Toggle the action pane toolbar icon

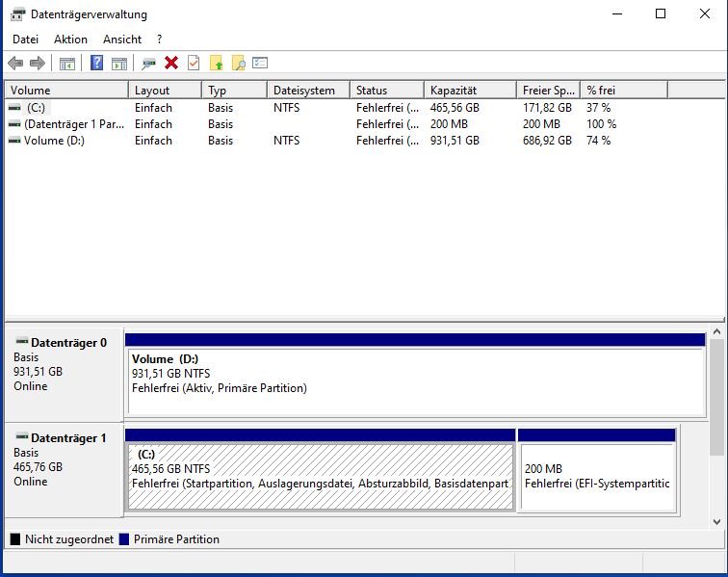tap(119, 64)
